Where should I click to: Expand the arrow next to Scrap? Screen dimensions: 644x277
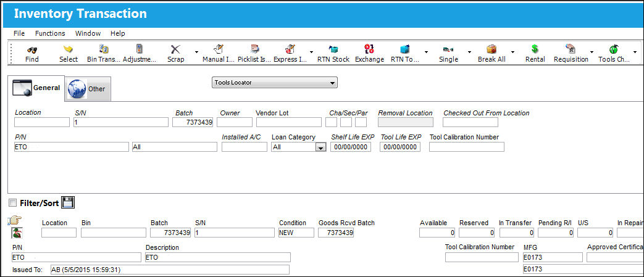196,52
